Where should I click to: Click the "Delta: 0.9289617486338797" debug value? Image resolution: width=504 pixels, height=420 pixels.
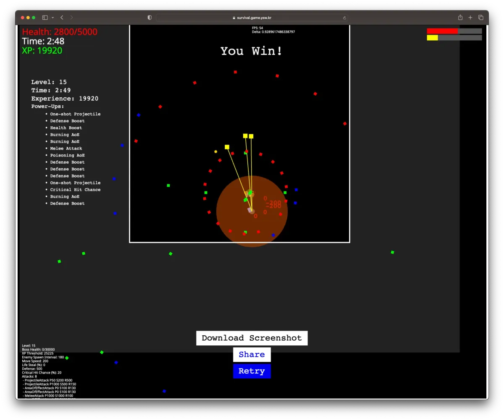273,32
